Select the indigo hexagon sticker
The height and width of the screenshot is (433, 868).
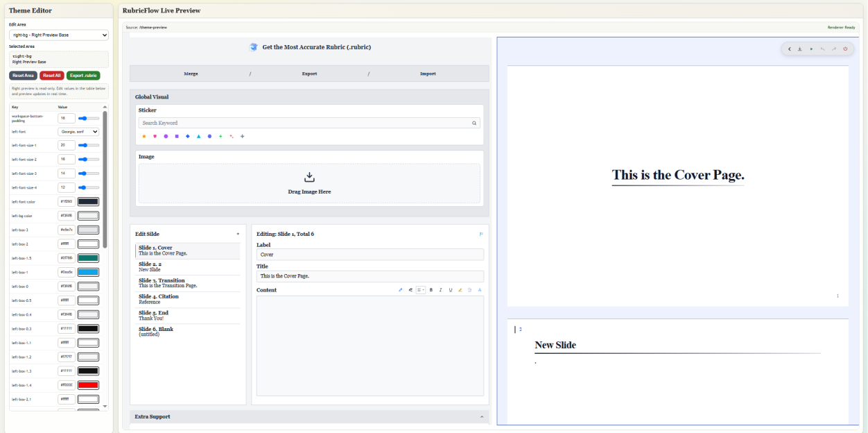coord(209,137)
